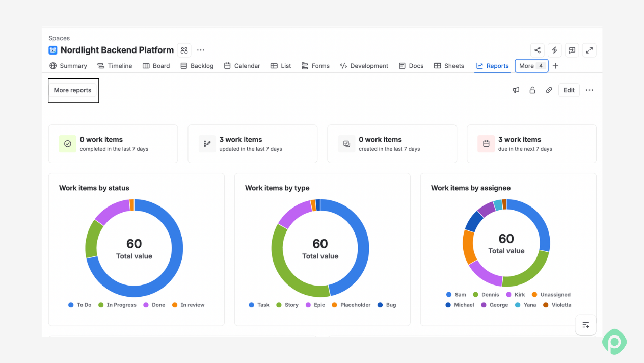
Task: Toggle the In Progress legend entry
Action: click(118, 305)
